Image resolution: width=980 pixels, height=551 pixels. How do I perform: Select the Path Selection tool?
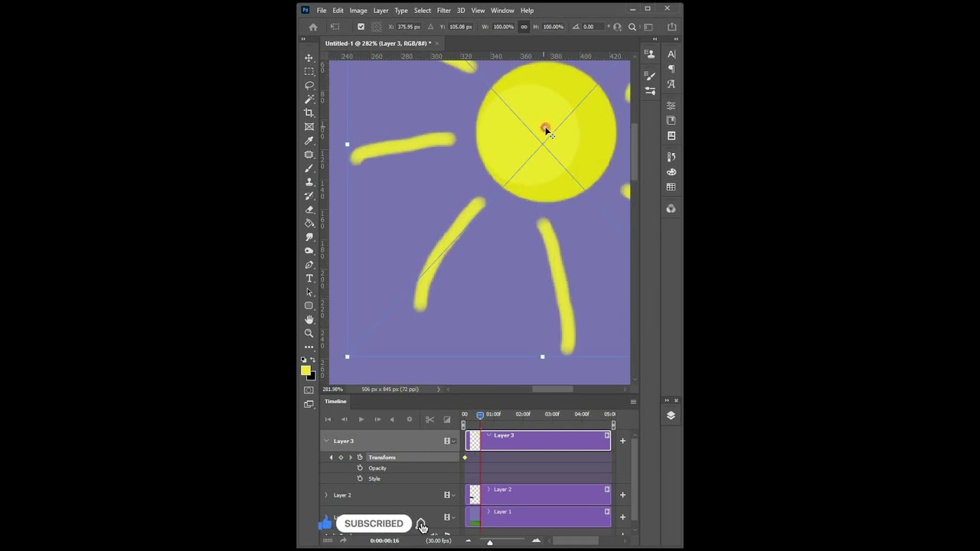[309, 292]
